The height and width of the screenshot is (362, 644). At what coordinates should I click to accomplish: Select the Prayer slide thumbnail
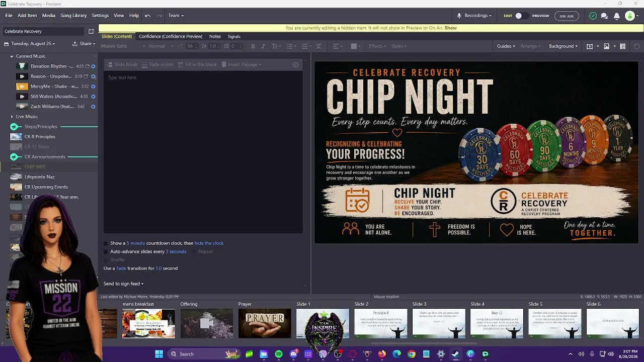coord(265,323)
